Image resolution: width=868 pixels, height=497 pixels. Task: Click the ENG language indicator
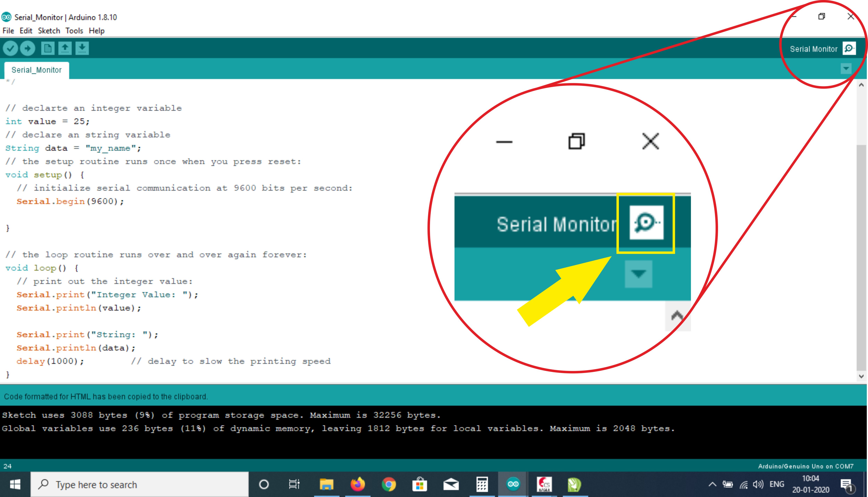777,484
